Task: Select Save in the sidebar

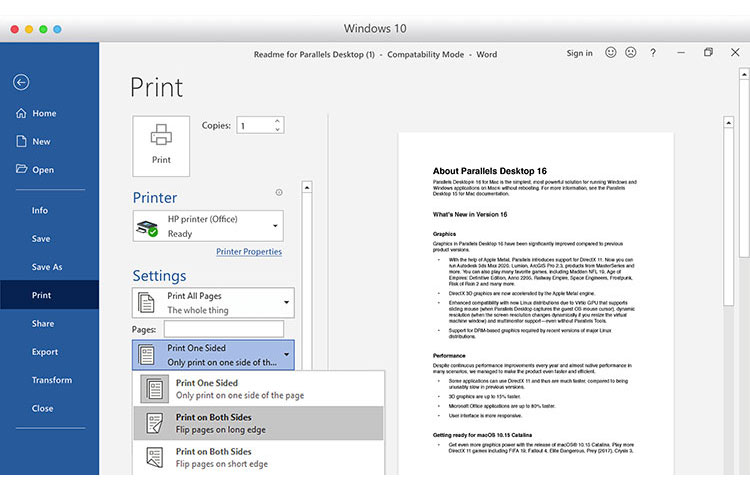Action: pos(41,239)
